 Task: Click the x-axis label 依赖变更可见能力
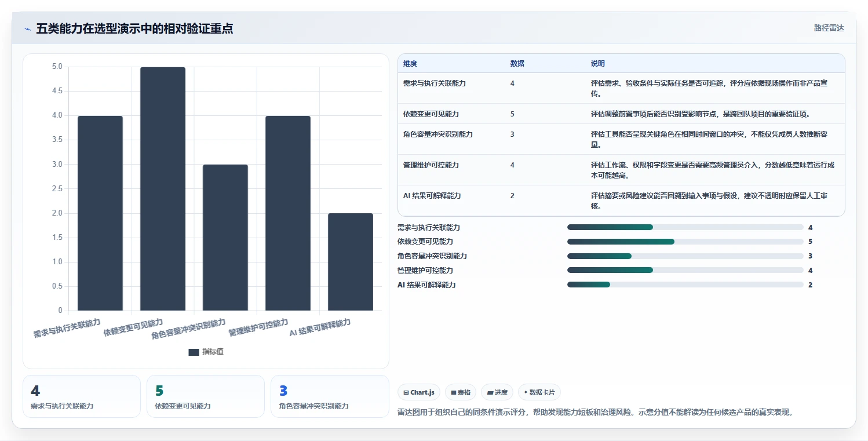click(133, 327)
